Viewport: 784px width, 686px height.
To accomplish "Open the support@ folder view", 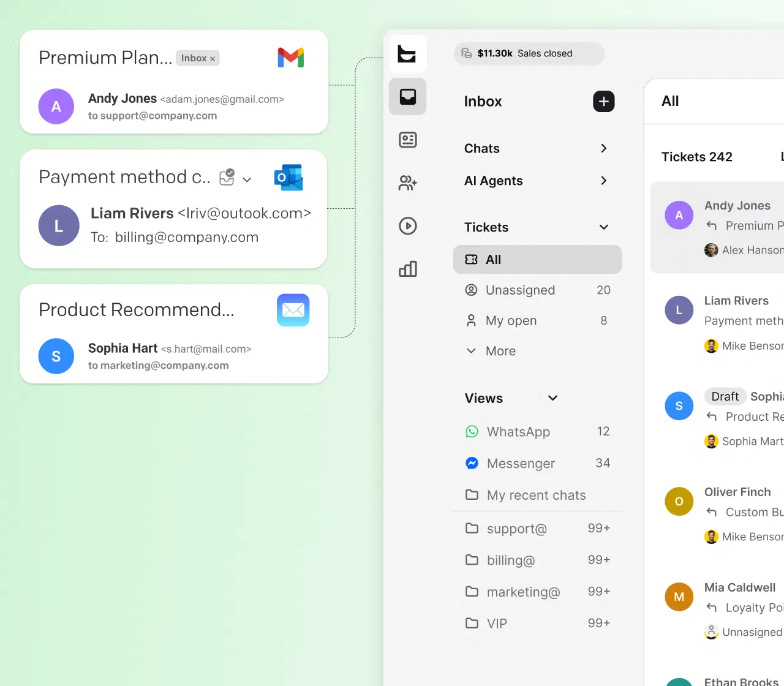I will [x=537, y=529].
